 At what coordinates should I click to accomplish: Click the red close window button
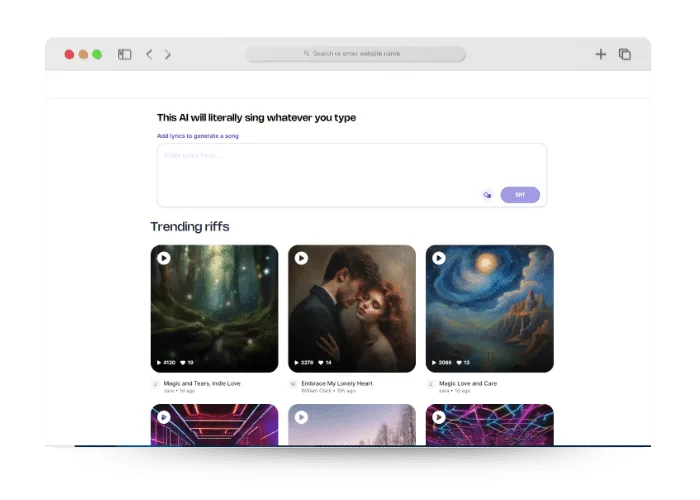[x=69, y=54]
